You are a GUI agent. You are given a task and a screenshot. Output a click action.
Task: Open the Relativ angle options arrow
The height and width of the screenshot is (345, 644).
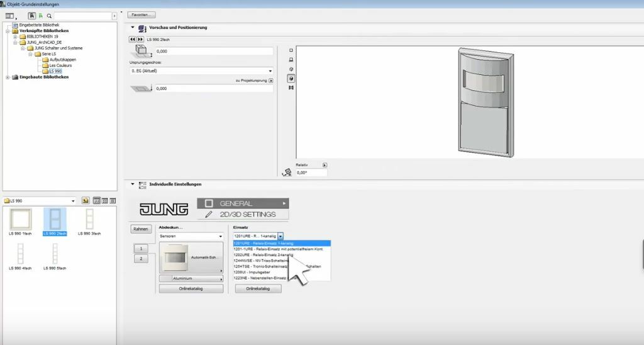click(x=325, y=165)
